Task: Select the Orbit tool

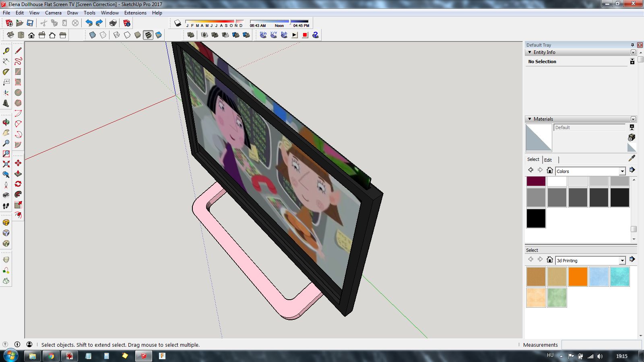Action: pyautogui.click(x=6, y=122)
